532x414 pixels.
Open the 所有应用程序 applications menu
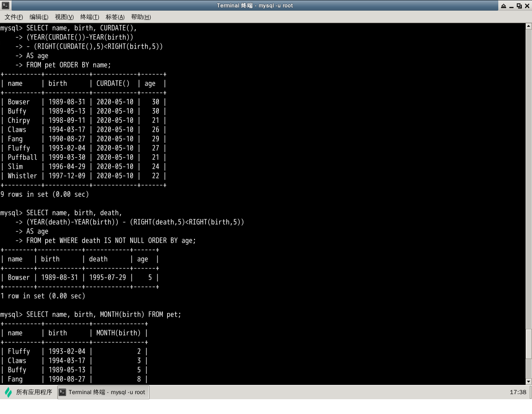tap(34, 392)
